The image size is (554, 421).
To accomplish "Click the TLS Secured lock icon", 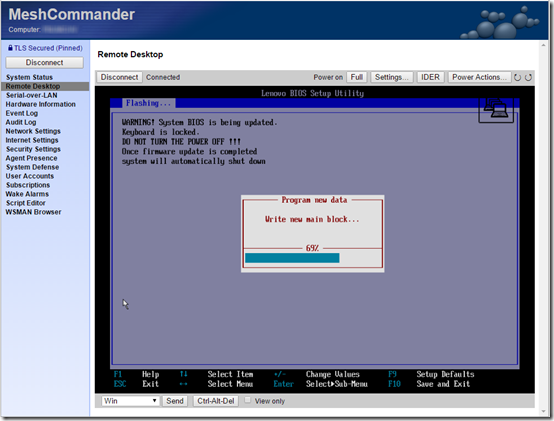I will click(x=10, y=48).
